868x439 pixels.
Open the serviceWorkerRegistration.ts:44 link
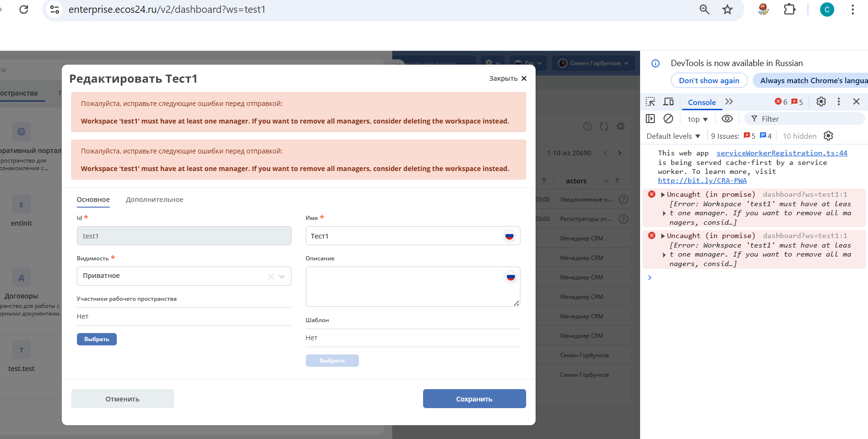pos(782,153)
